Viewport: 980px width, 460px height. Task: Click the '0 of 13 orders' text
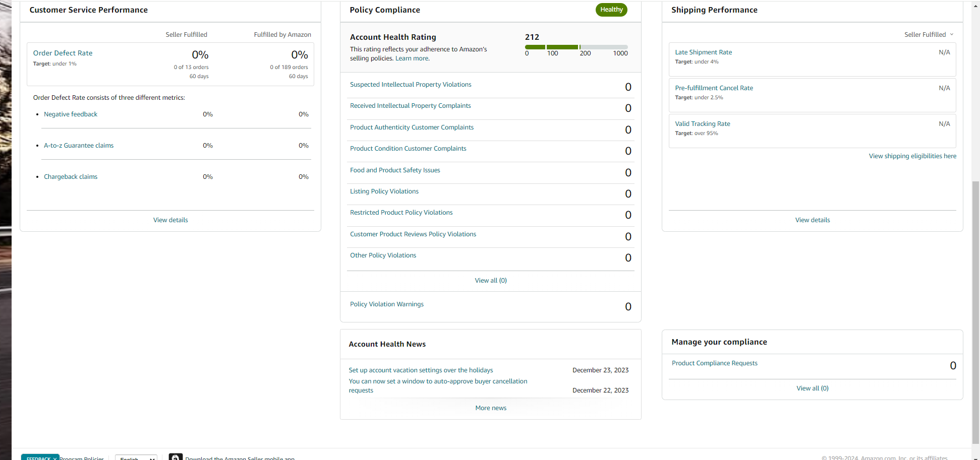pos(191,68)
